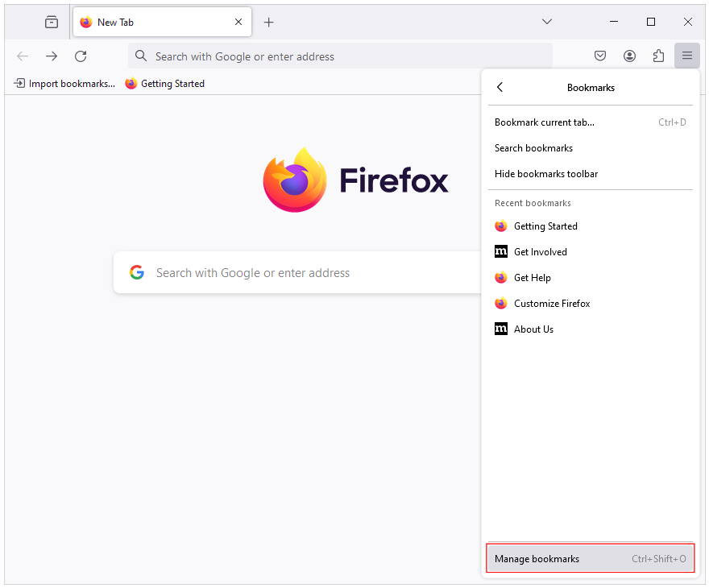Open the Firefox application menu

[x=686, y=56]
